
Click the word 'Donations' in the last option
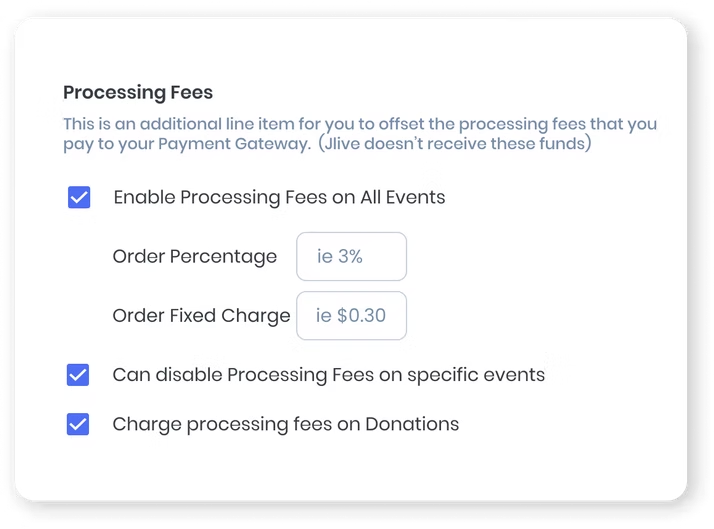[x=412, y=424]
